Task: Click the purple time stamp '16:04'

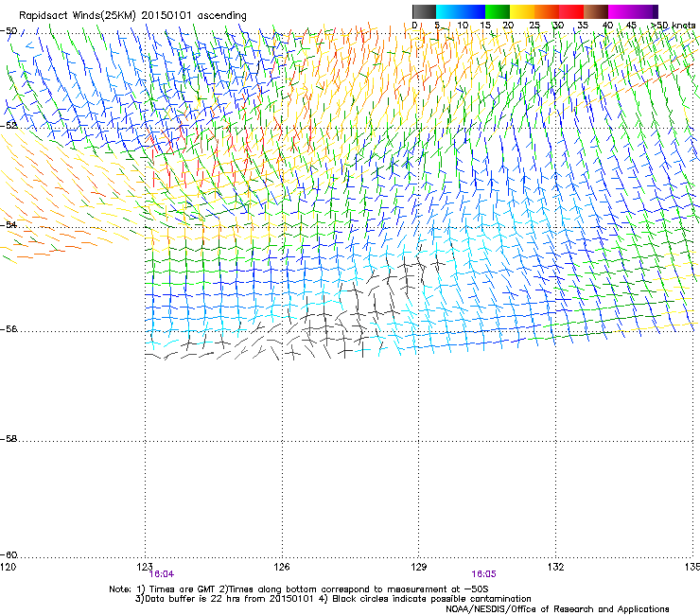Action: (162, 574)
